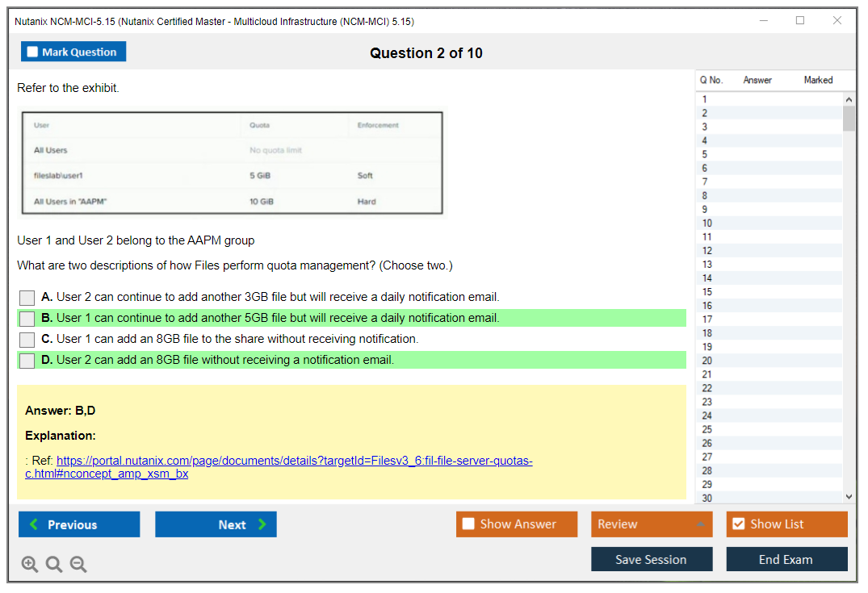Screen dimensions: 868x593
Task: Jump to question 10 in list
Action: click(707, 223)
